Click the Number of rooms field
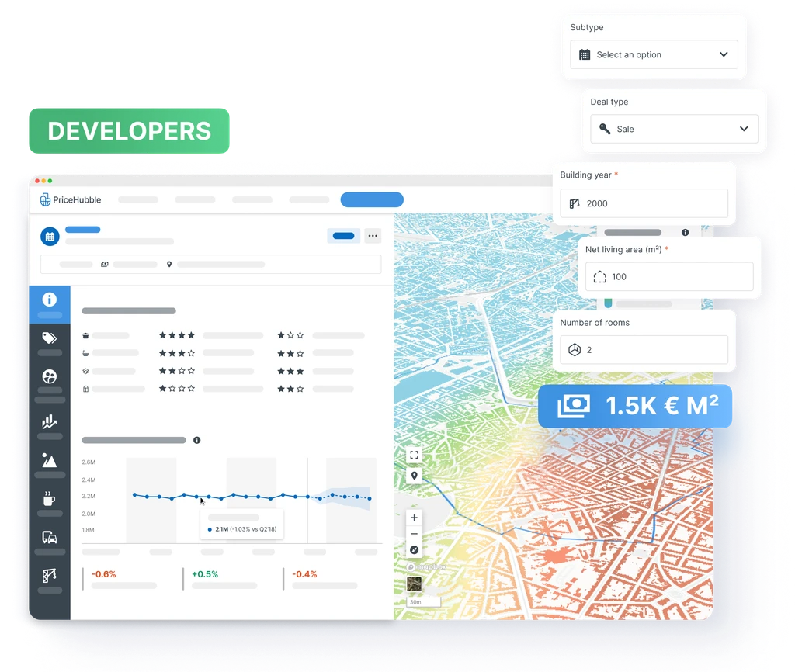 (644, 350)
